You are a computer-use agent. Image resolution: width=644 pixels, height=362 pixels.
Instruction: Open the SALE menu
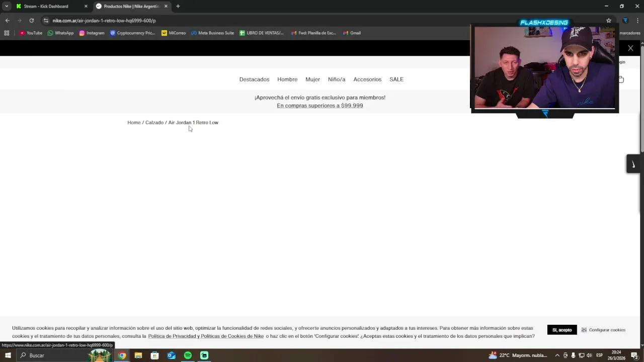[x=396, y=79]
